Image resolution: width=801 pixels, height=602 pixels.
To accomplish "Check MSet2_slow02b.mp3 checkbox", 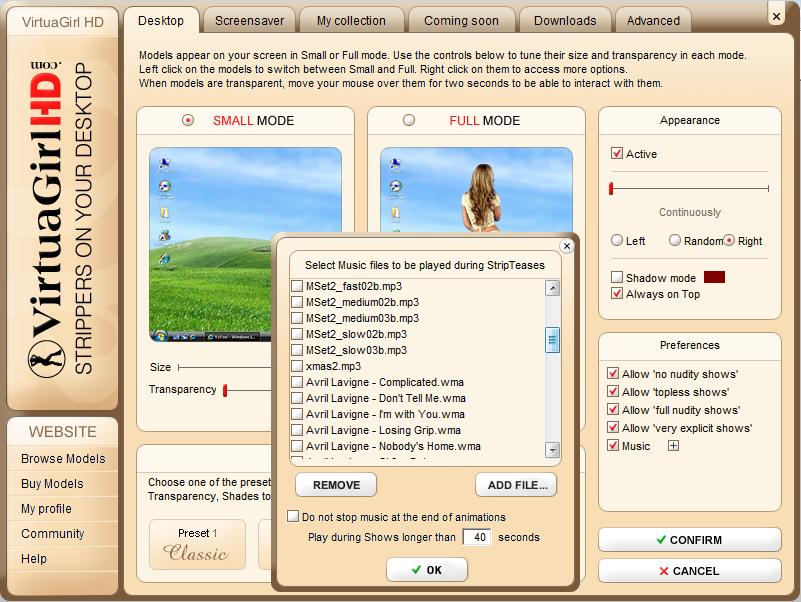I will pyautogui.click(x=297, y=334).
